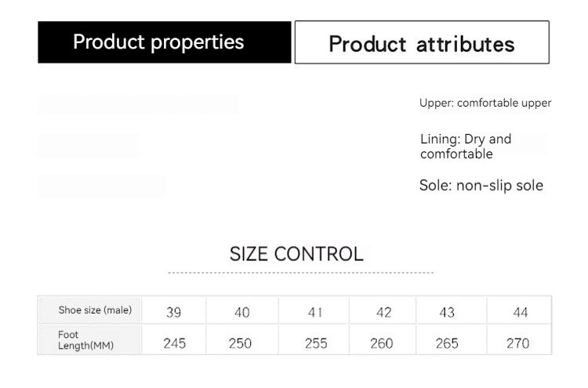Click the 'Sole: non-slip sole' description

coord(481,186)
